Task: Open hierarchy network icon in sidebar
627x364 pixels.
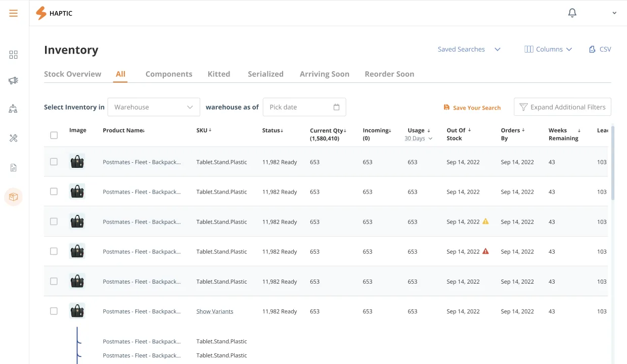Action: (x=13, y=109)
